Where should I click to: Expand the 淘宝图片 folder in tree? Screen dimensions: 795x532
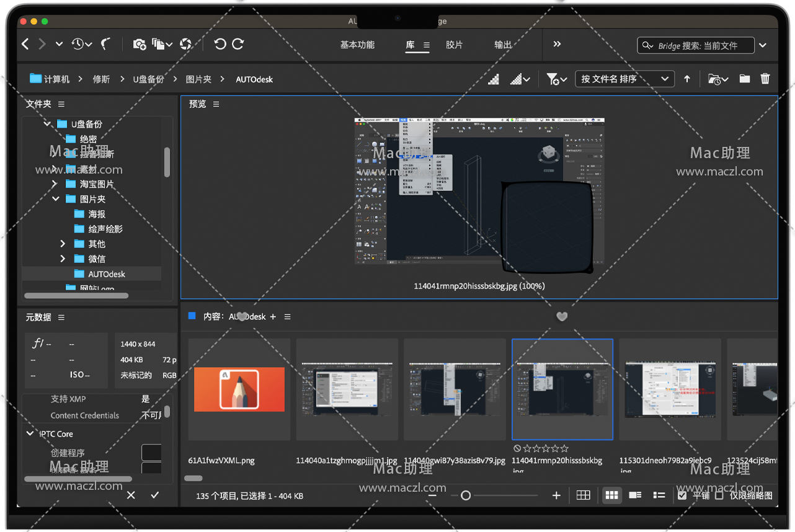55,184
